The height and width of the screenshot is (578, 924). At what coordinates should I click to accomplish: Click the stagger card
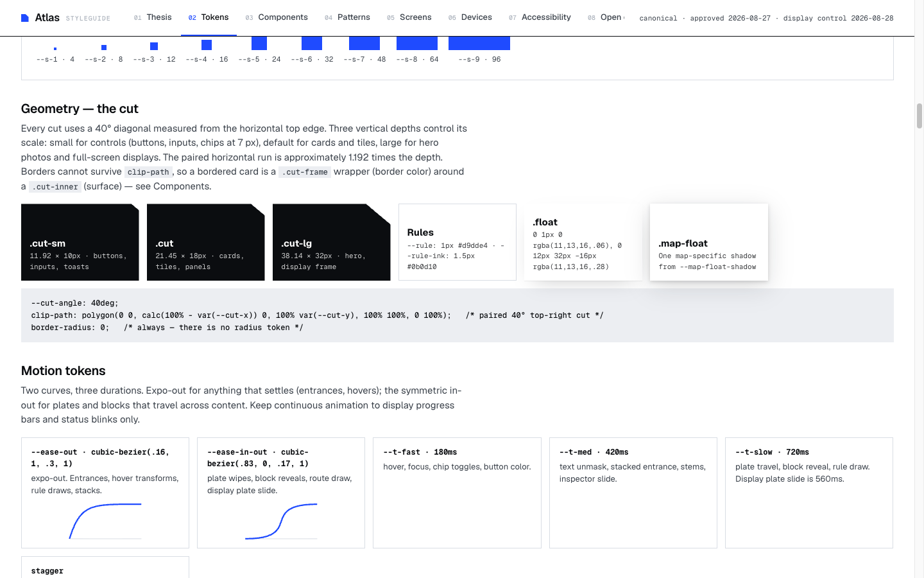[105, 567]
